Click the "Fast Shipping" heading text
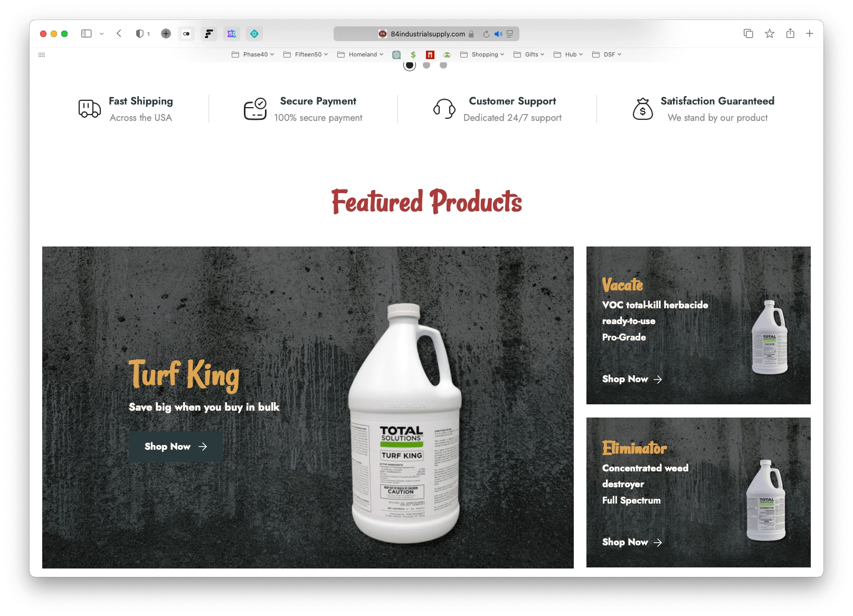This screenshot has width=853, height=616. click(x=141, y=101)
